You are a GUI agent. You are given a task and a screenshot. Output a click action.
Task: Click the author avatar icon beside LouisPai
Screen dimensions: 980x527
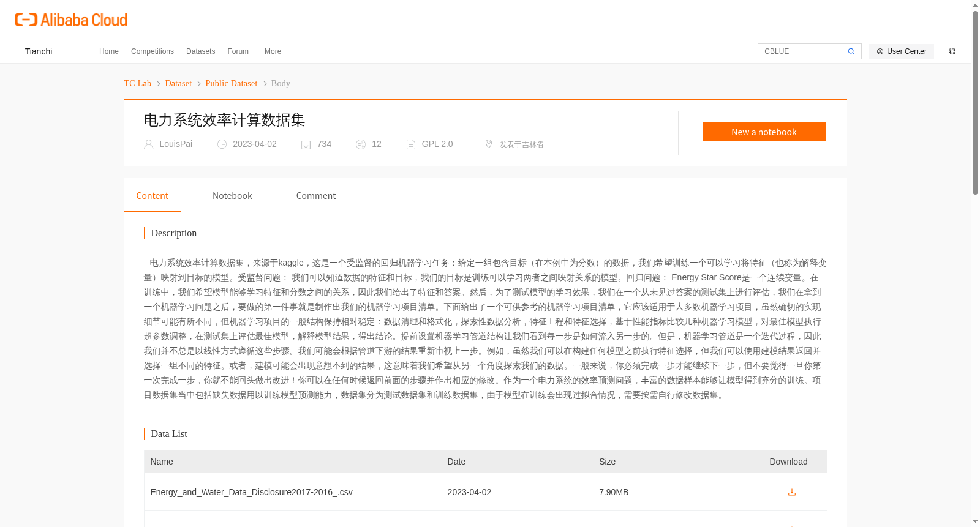coord(148,144)
